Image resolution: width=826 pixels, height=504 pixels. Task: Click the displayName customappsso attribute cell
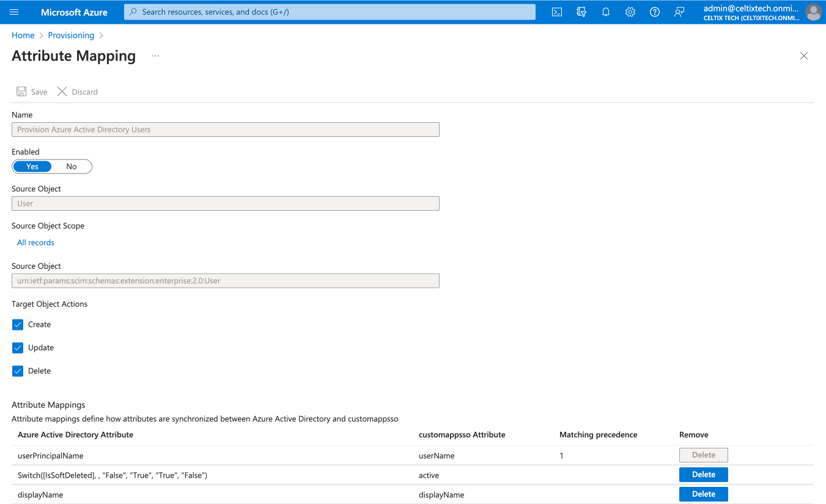(441, 495)
